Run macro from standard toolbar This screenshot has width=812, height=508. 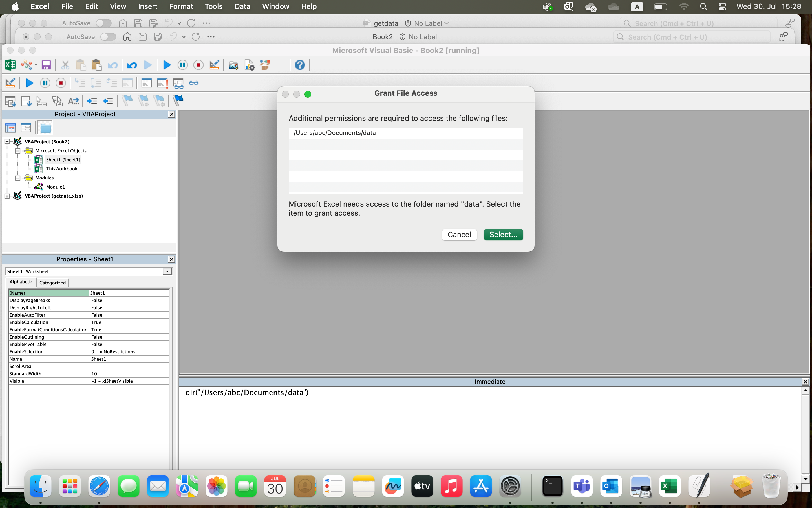(x=167, y=65)
